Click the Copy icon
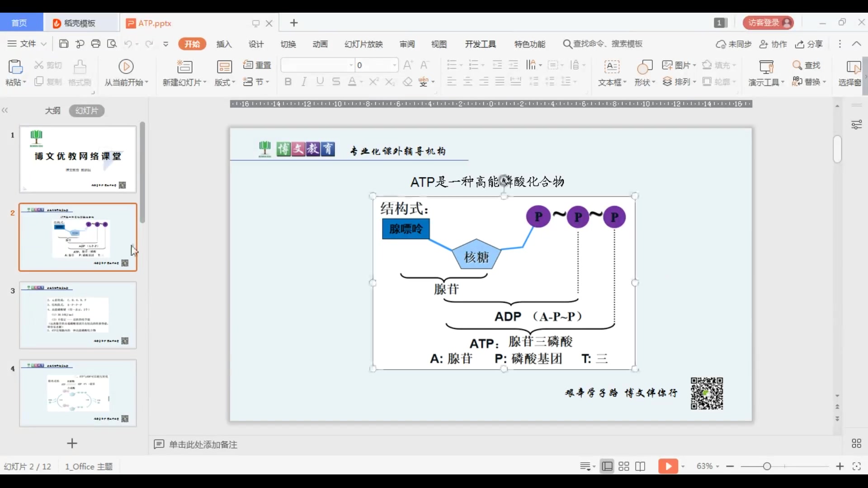868x488 pixels. 39,82
